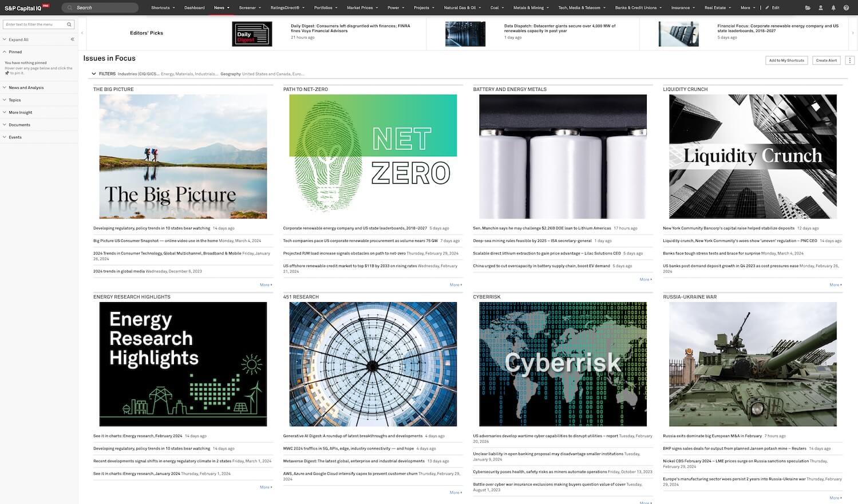
Task: Click the magnifier in menu filter box
Action: (x=69, y=25)
